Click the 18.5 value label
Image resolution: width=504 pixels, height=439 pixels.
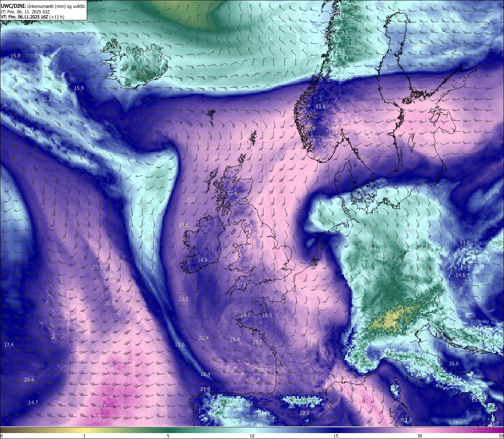pyautogui.click(x=267, y=315)
